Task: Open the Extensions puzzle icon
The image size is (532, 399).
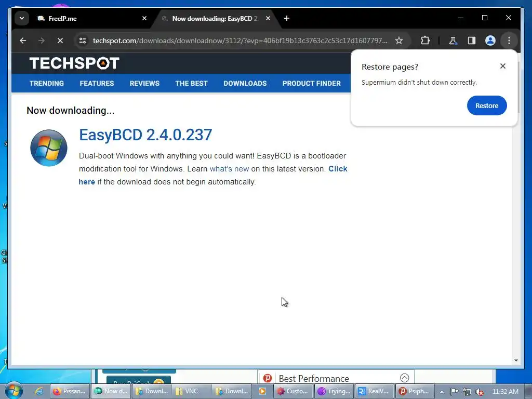Action: pos(425,41)
